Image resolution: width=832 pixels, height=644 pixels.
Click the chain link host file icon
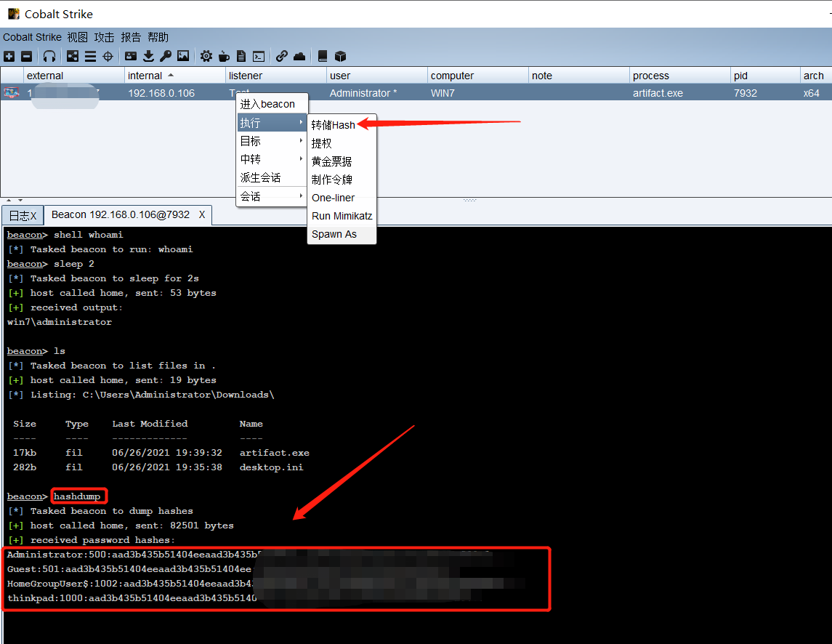click(282, 56)
